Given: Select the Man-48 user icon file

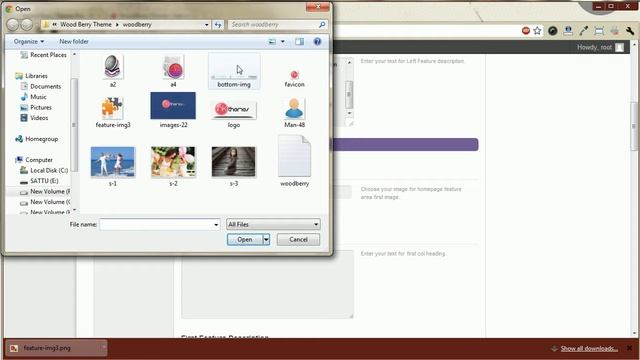Looking at the screenshot, I should (294, 112).
